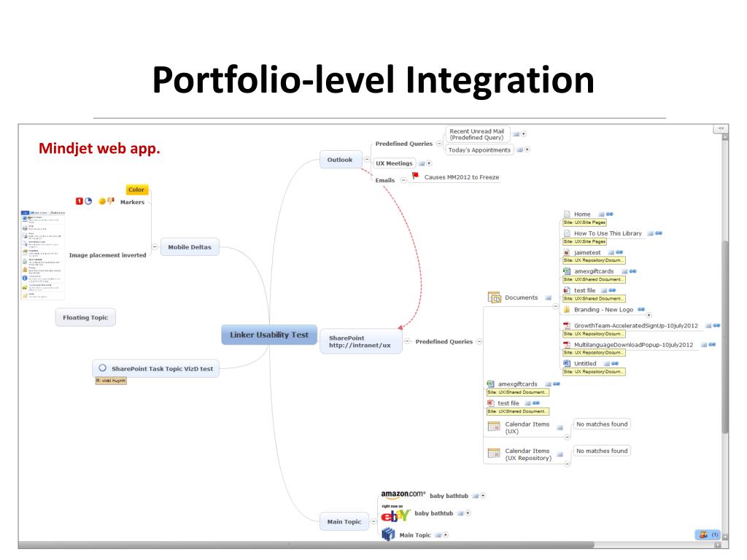
Task: Collapse Calendar Items (UX) results
Action: 568,437
